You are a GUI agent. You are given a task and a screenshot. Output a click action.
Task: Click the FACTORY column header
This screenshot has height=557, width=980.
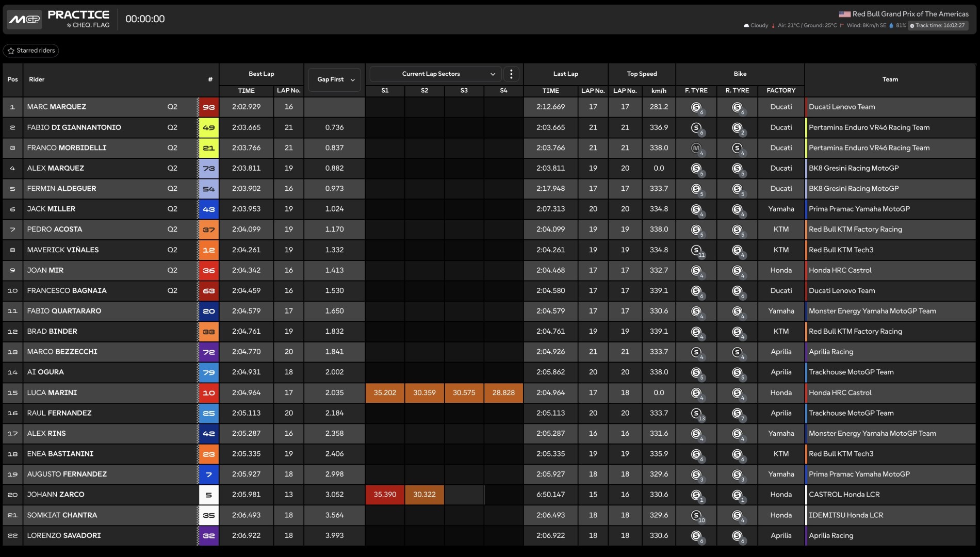(781, 91)
